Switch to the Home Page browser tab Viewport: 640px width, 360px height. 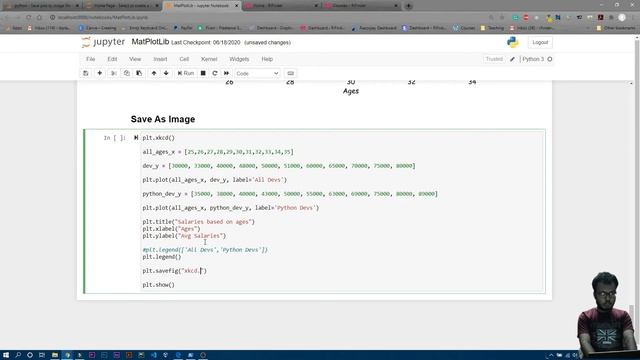click(x=121, y=6)
